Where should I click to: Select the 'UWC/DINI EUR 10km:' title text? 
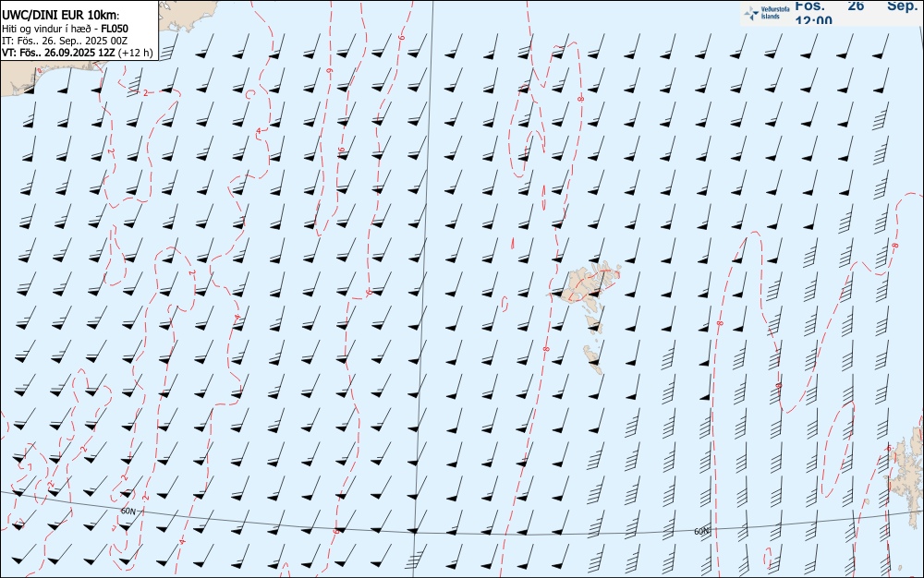[61, 16]
